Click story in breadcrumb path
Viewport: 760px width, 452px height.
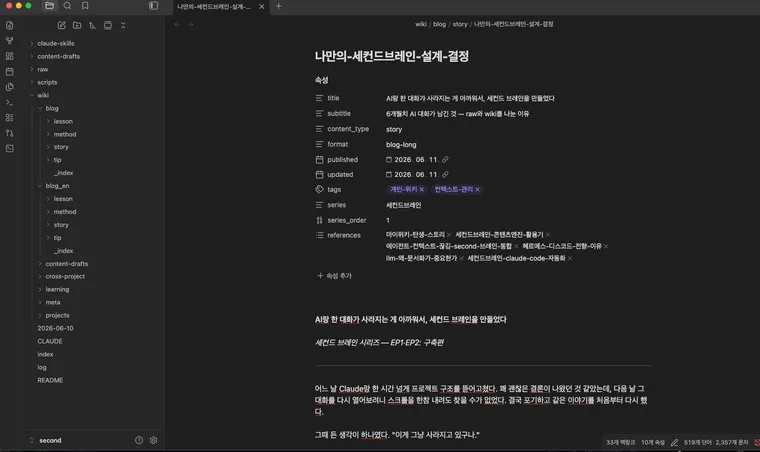click(460, 24)
